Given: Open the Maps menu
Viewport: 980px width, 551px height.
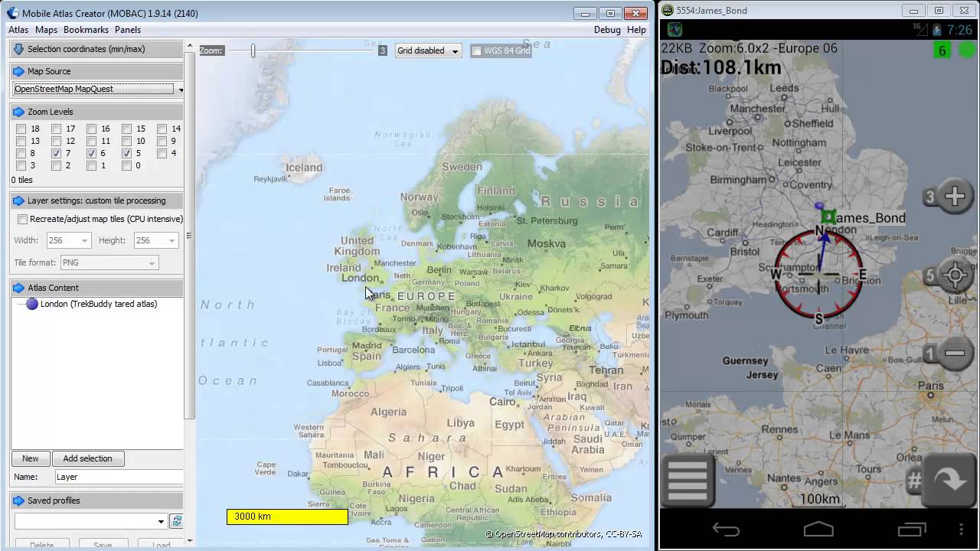Looking at the screenshot, I should [46, 30].
